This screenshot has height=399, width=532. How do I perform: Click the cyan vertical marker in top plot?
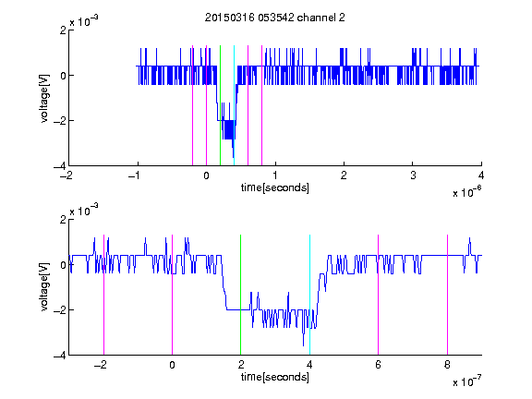click(x=234, y=105)
